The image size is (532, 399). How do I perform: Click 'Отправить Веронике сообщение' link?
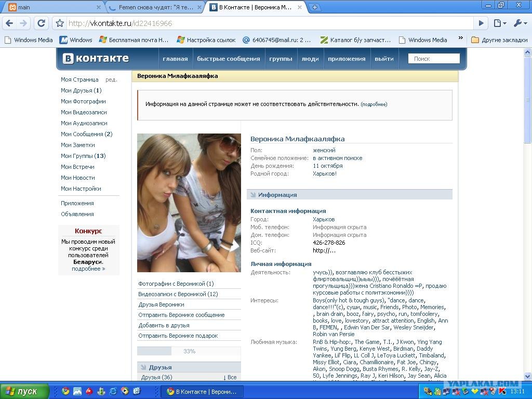point(181,315)
